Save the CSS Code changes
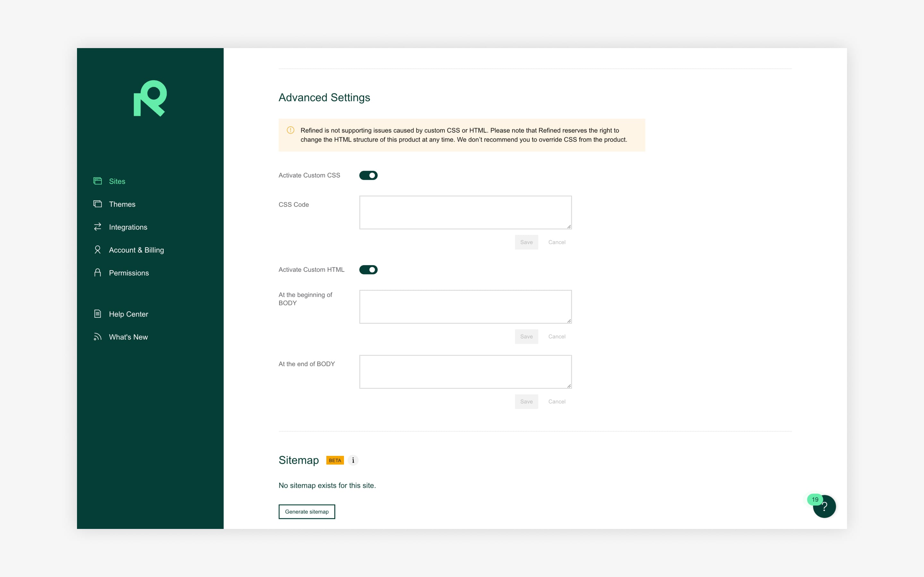 click(526, 242)
